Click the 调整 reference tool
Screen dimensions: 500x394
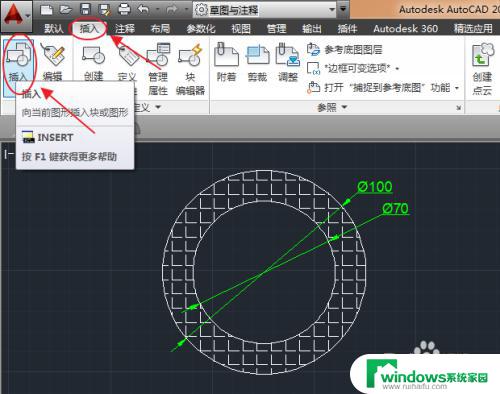[288, 63]
